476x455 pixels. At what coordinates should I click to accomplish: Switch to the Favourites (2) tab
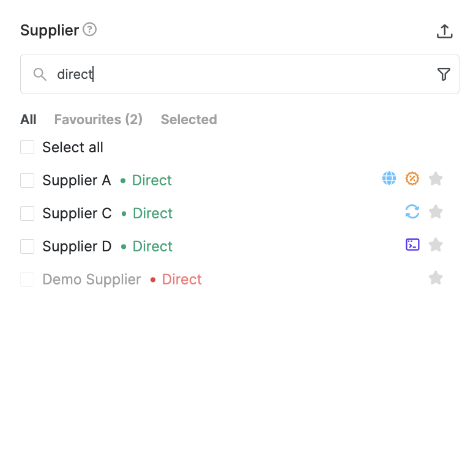[x=98, y=119]
